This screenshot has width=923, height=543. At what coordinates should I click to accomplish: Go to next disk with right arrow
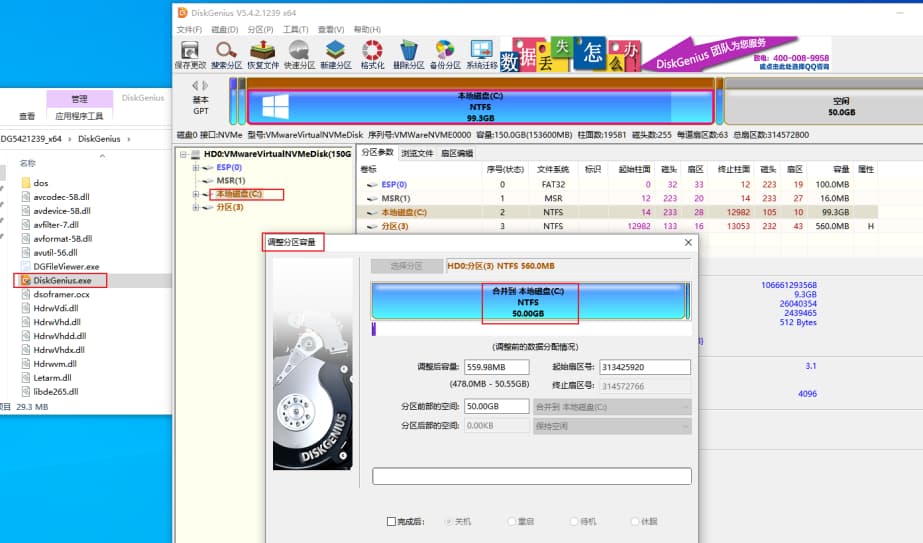point(205,85)
